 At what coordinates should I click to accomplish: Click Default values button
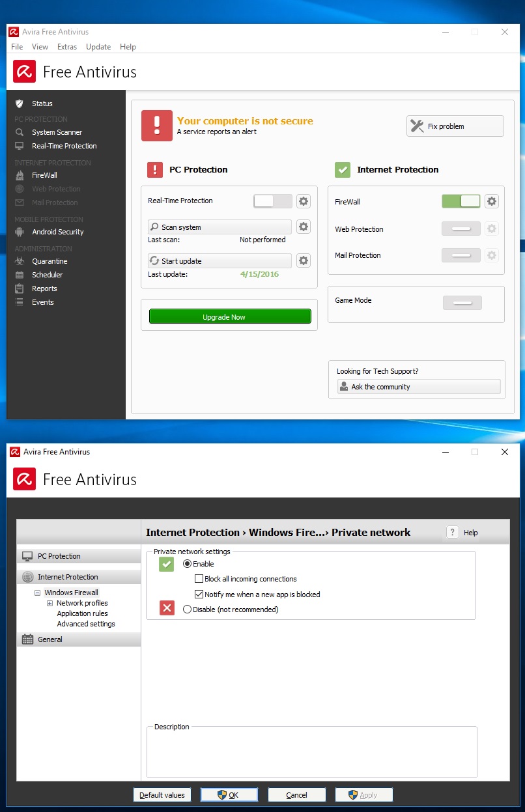pos(162,795)
